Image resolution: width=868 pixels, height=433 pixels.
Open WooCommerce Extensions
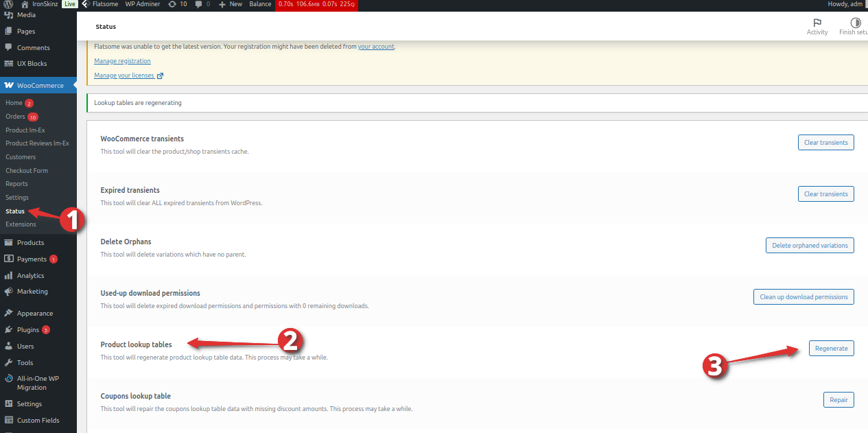[x=21, y=224]
